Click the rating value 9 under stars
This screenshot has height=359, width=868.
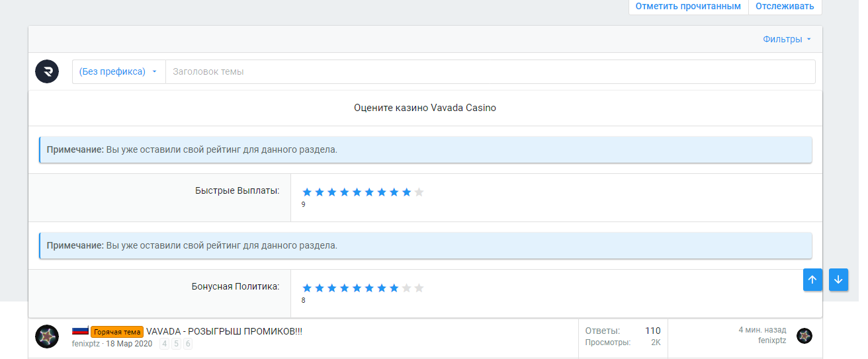(304, 205)
